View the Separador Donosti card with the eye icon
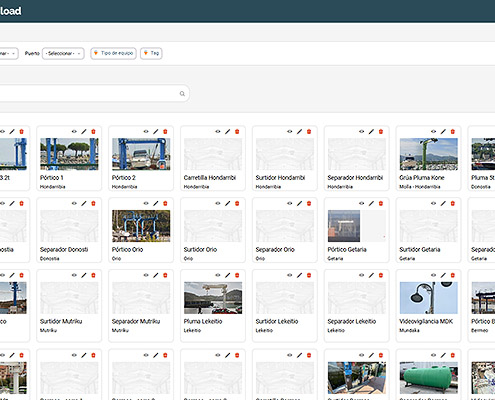The height and width of the screenshot is (400, 495). (x=74, y=203)
